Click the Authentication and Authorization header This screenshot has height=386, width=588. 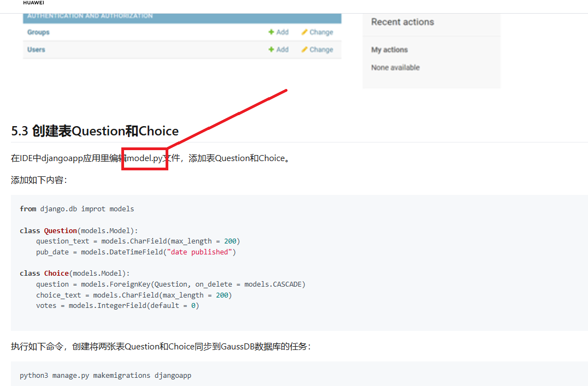pyautogui.click(x=183, y=17)
